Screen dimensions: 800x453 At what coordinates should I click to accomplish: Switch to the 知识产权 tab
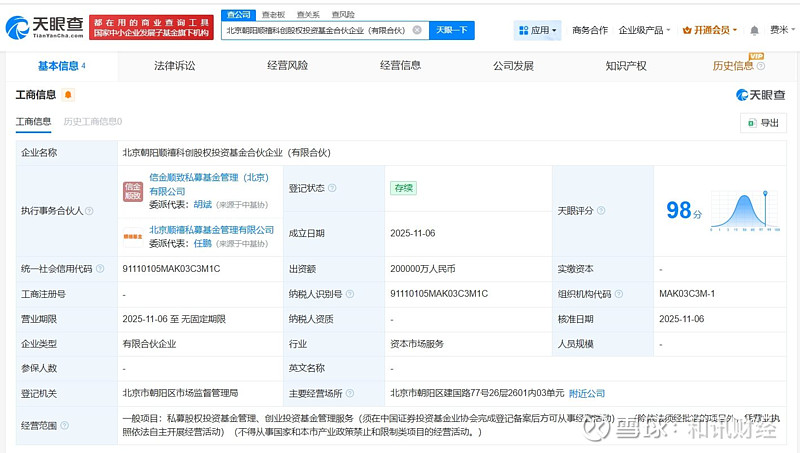pyautogui.click(x=626, y=66)
